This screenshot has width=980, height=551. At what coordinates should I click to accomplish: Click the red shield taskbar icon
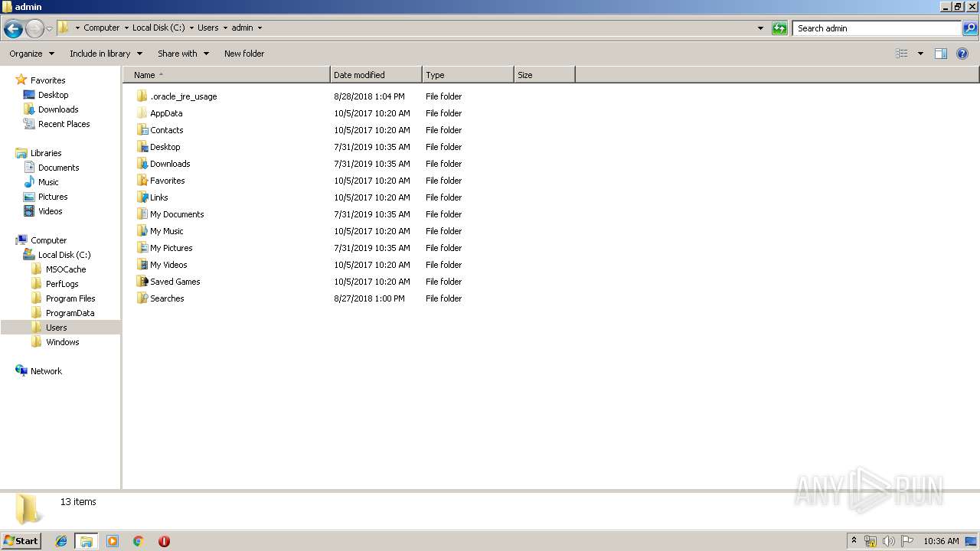click(164, 541)
